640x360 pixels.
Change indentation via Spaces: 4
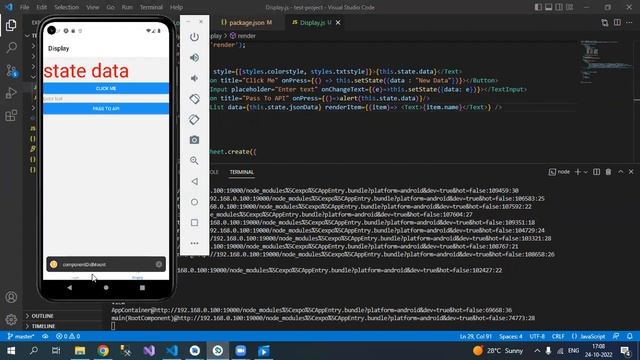click(511, 336)
